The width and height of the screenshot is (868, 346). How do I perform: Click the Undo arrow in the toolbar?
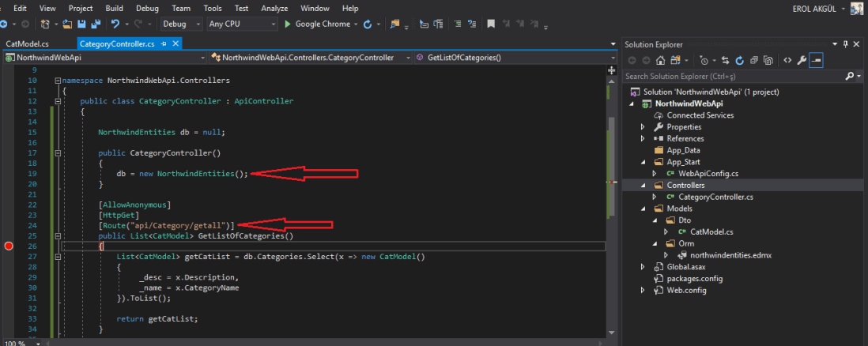117,24
